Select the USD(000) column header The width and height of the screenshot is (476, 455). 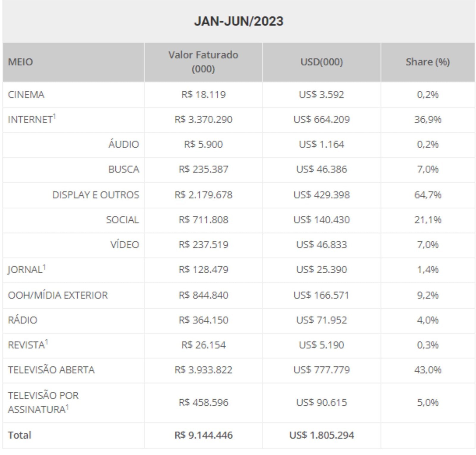322,62
